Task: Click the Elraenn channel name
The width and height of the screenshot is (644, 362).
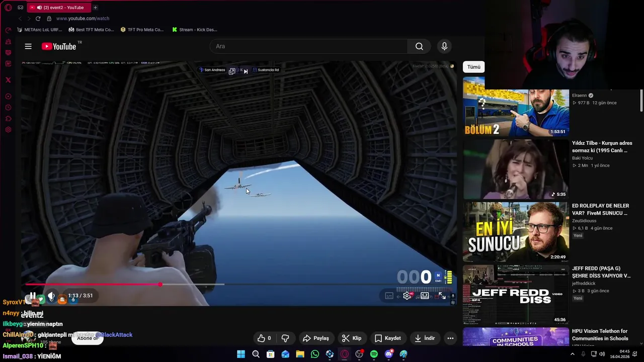Action: coord(580,96)
